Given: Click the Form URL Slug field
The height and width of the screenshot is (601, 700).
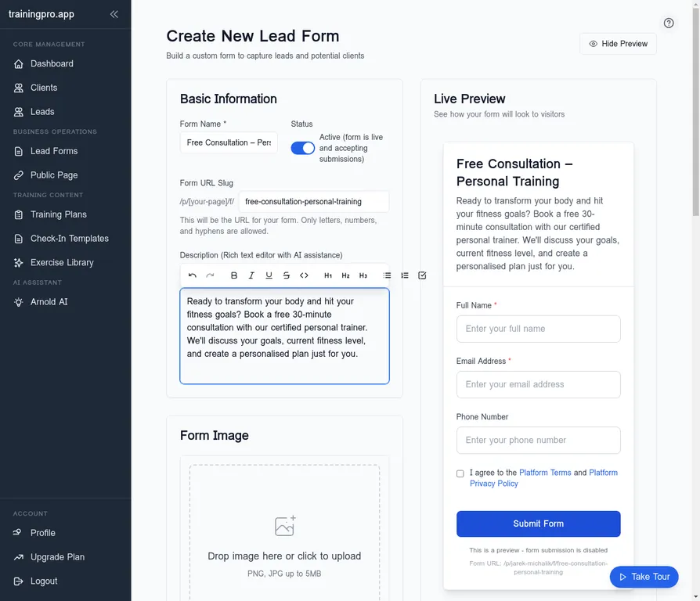Looking at the screenshot, I should pyautogui.click(x=313, y=201).
